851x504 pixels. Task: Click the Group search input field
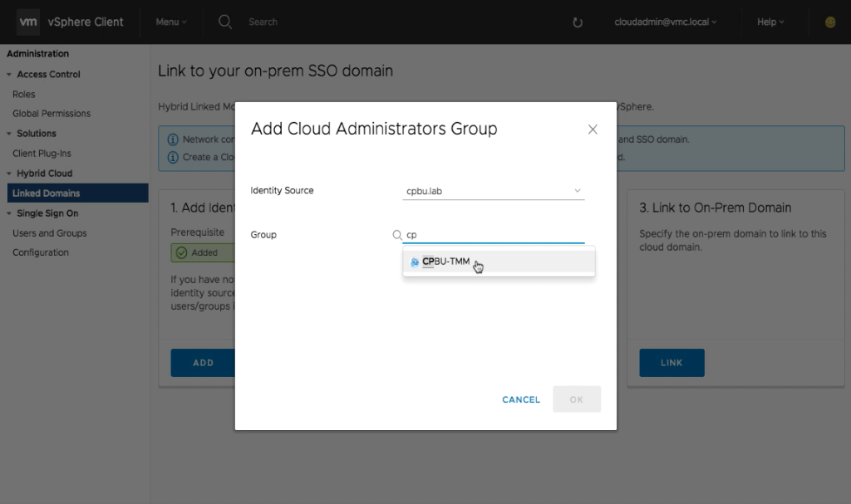tap(494, 235)
